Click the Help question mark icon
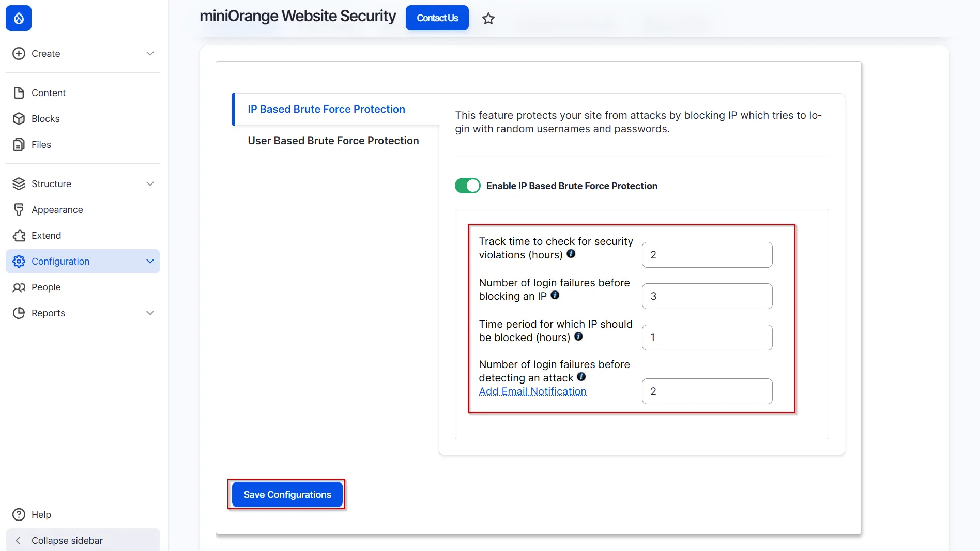Viewport: 980px width, 551px height. [19, 515]
